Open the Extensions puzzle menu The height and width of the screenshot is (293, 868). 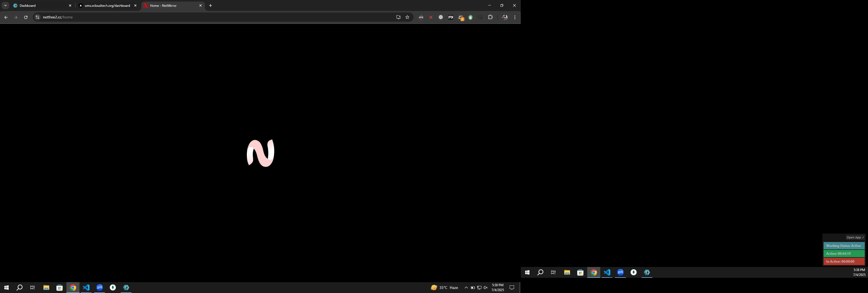490,17
